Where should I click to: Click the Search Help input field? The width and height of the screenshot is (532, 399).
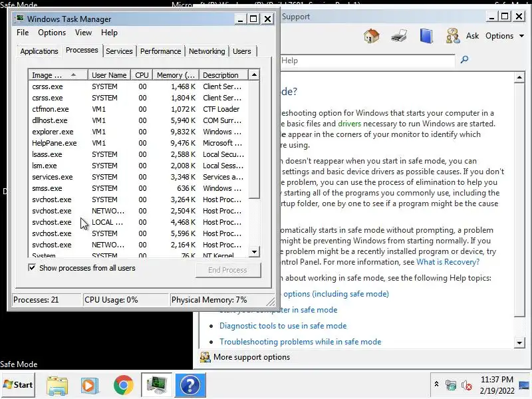pos(368,61)
